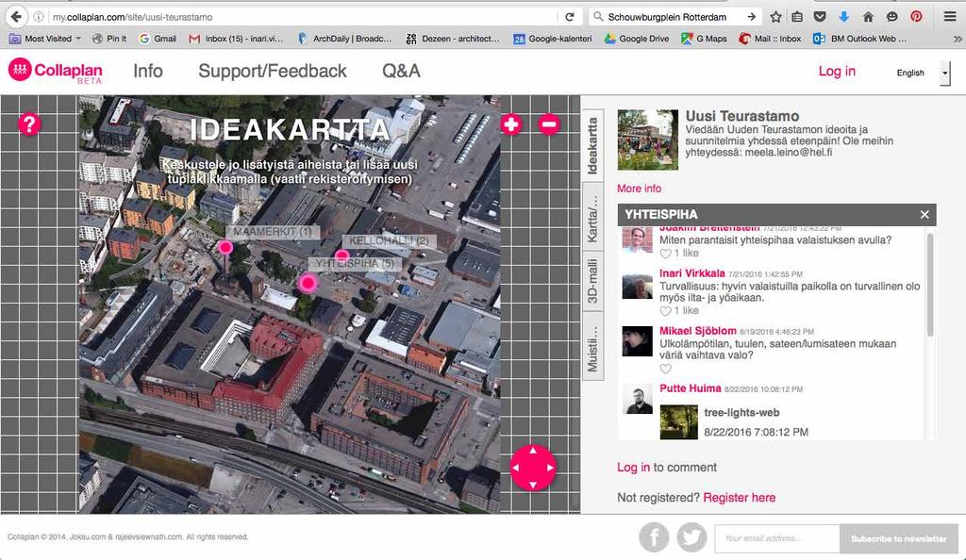The height and width of the screenshot is (560, 966).
Task: Click Log in to comment link
Action: pyautogui.click(x=633, y=467)
